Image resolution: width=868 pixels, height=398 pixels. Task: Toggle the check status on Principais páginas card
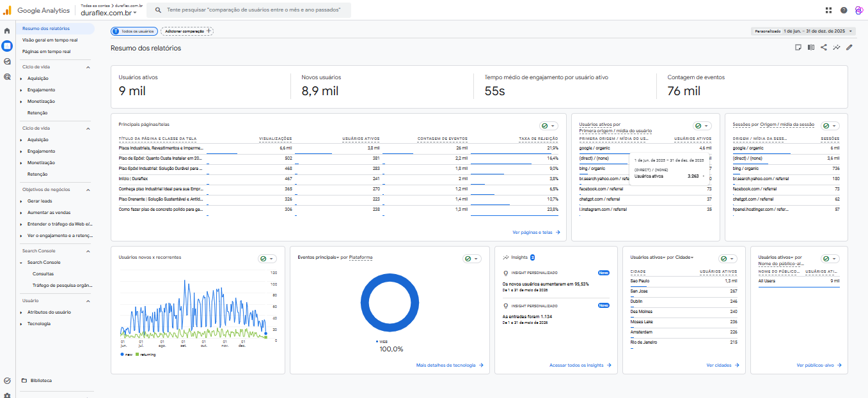click(549, 126)
